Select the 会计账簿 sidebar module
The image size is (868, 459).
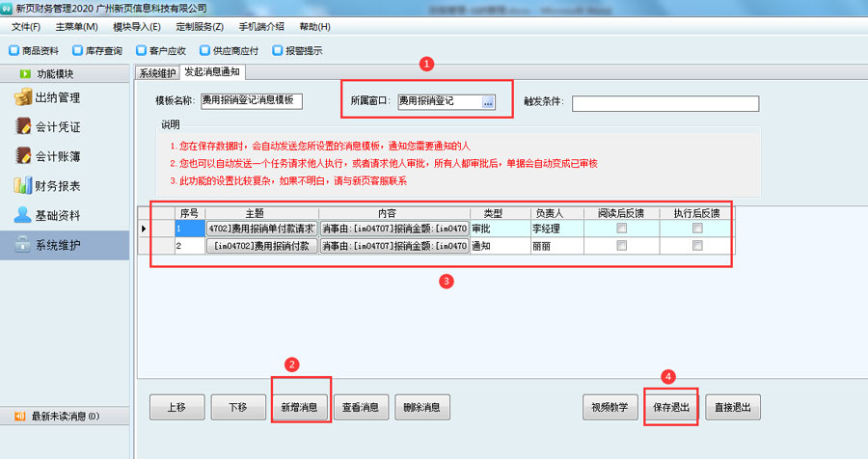(x=56, y=156)
